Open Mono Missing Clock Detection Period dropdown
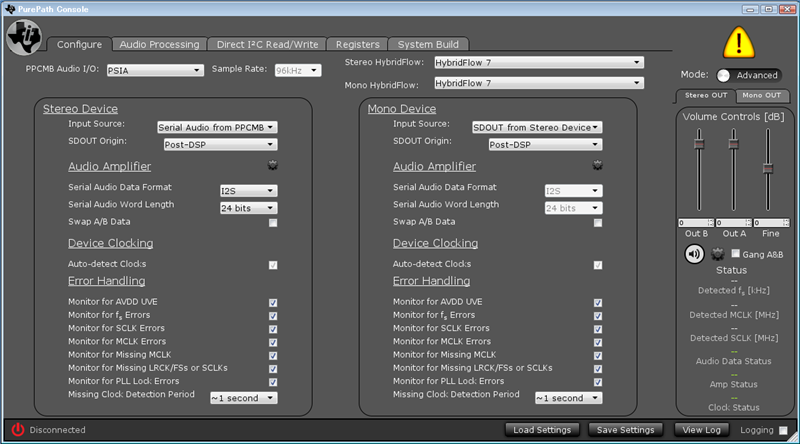 [x=568, y=398]
